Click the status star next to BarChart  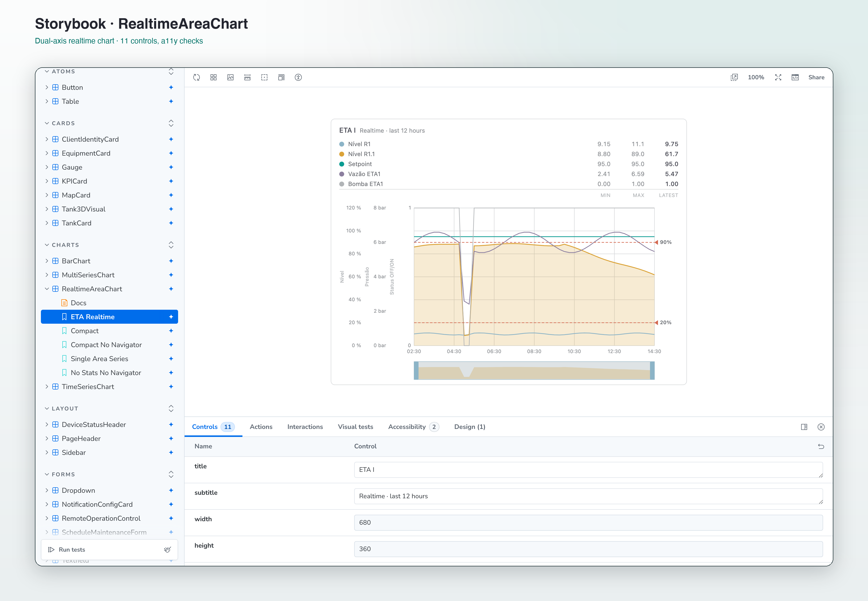(x=171, y=261)
